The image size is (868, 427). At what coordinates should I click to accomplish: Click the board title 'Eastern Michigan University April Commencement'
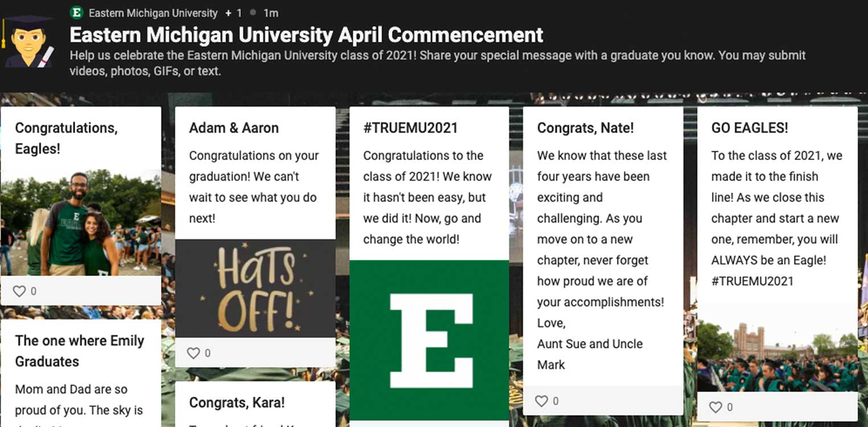point(306,35)
